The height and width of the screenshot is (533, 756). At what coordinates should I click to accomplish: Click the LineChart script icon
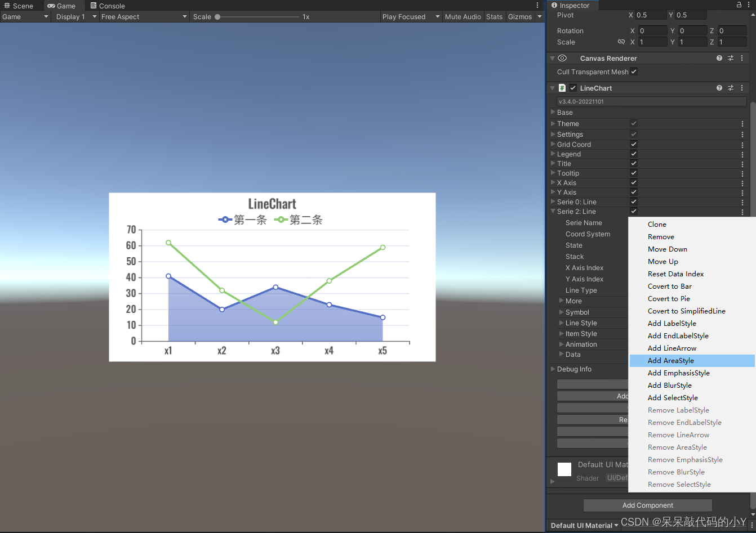pos(562,88)
